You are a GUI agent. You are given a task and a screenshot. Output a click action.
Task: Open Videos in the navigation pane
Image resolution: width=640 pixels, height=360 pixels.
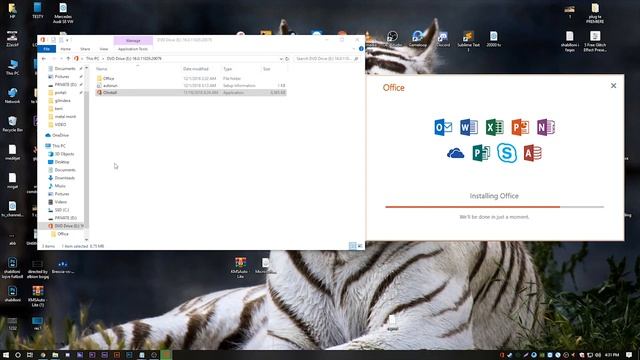[x=61, y=202]
